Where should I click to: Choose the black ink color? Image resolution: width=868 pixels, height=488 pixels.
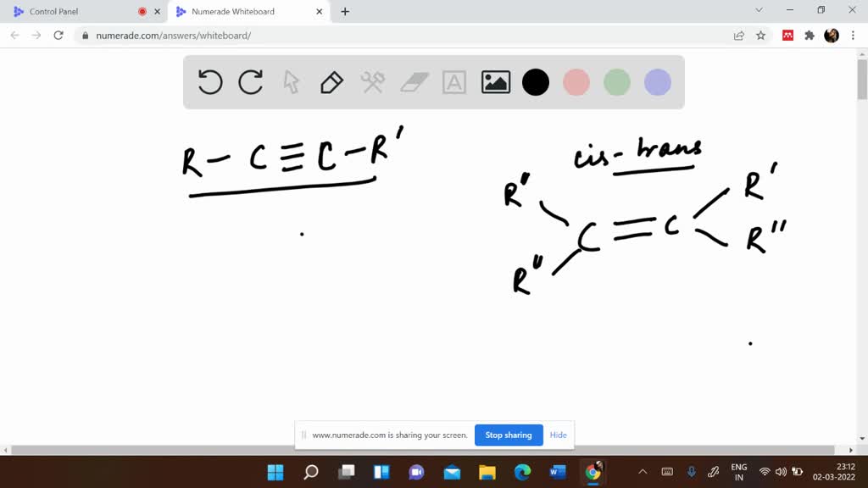[536, 82]
